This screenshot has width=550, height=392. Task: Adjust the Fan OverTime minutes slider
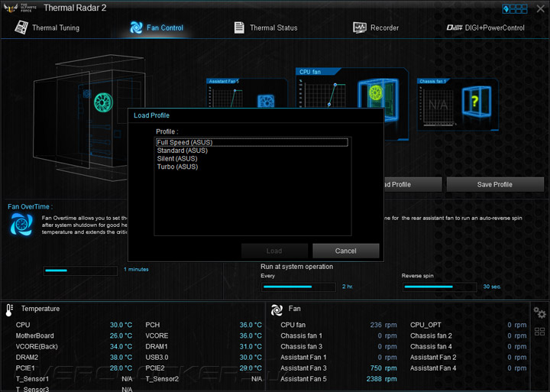tap(80, 271)
